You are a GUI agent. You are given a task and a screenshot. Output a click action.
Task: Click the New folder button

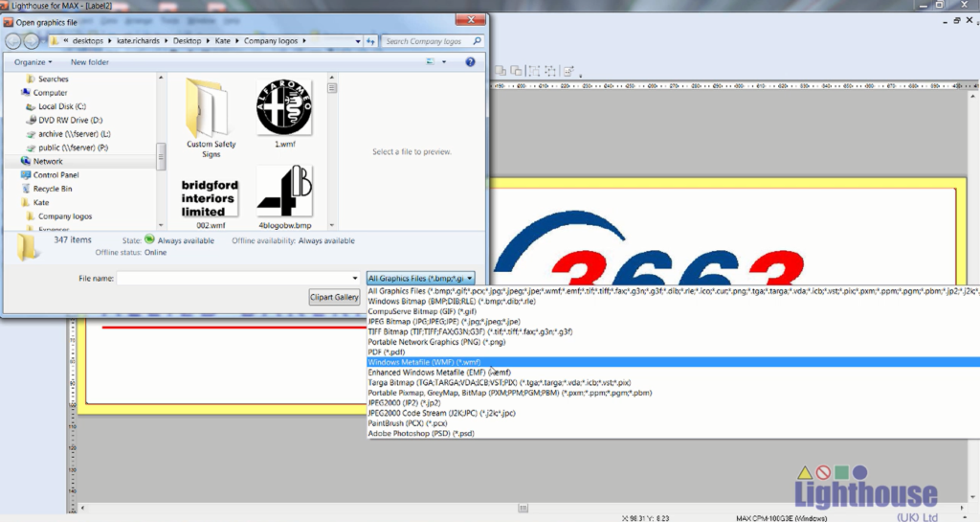point(89,62)
